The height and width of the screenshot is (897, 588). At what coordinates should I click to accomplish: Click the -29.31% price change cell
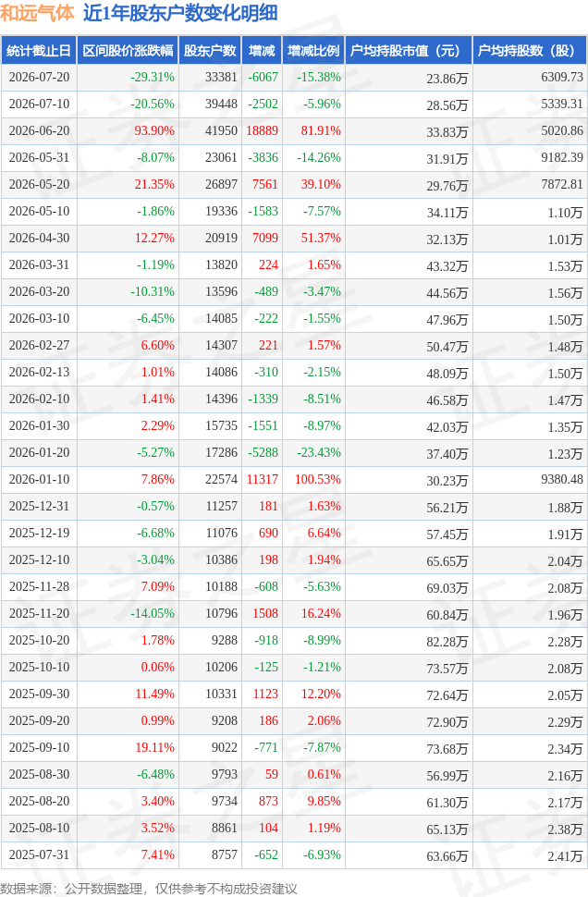pos(153,78)
